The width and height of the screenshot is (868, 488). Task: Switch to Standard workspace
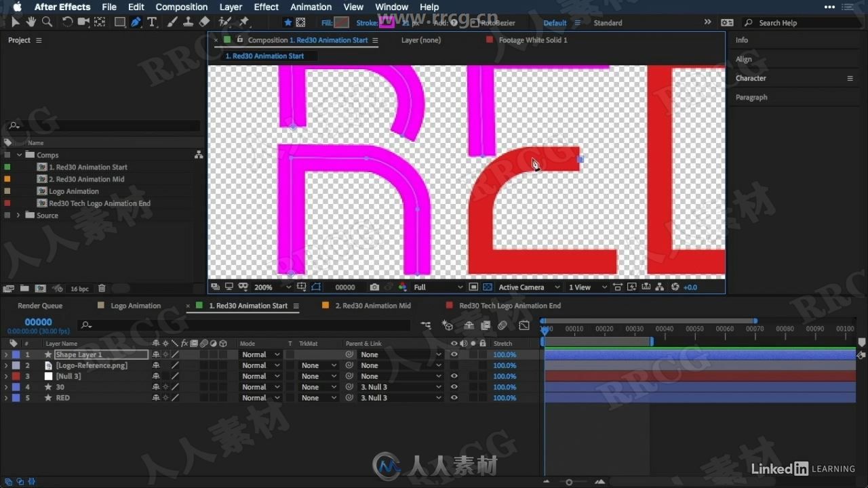pyautogui.click(x=608, y=23)
